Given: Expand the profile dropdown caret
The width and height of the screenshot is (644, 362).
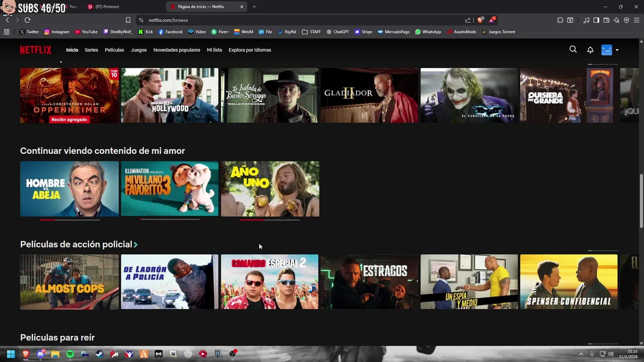Looking at the screenshot, I should [x=617, y=50].
